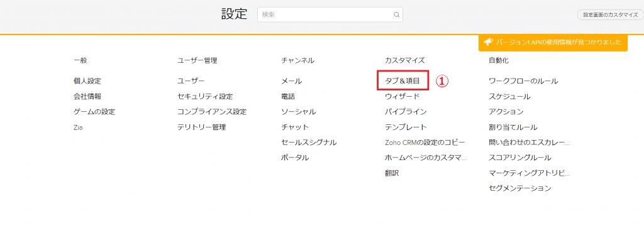Open テリトリー管理
644x226 pixels.
coord(201,127)
